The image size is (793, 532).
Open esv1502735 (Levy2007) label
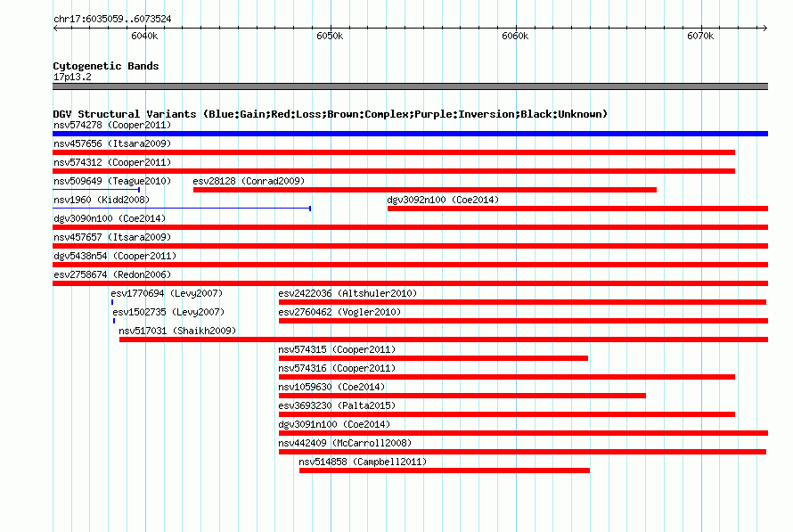168,312
